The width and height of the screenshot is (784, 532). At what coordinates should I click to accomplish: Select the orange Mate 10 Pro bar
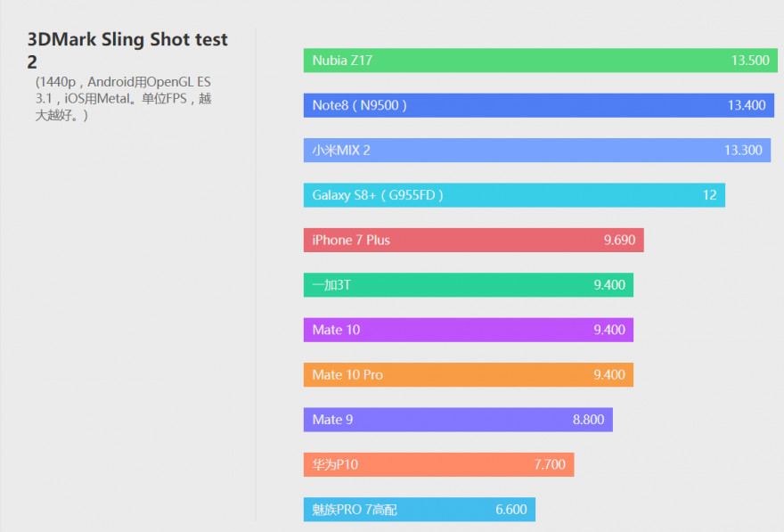coord(468,375)
